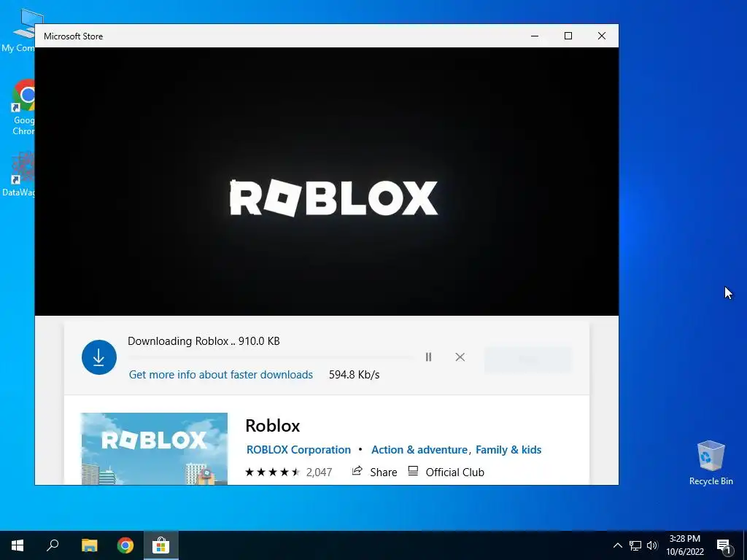747x560 pixels.
Task: Click the Official Club icon
Action: coord(413,472)
